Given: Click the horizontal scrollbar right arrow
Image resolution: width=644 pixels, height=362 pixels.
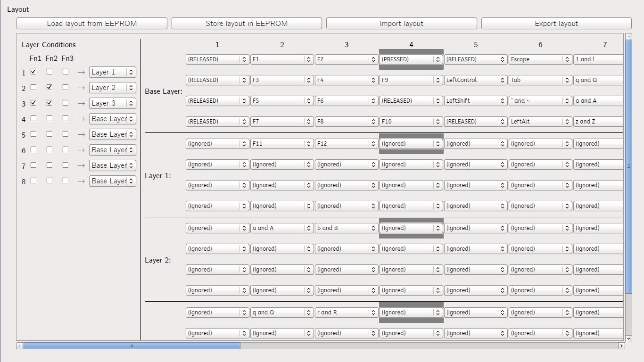Looking at the screenshot, I should click(x=621, y=346).
